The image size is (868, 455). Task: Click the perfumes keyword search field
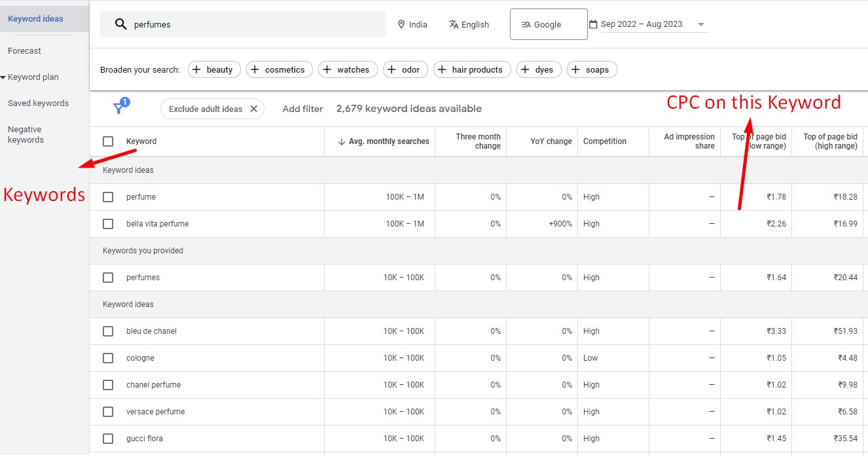click(255, 24)
